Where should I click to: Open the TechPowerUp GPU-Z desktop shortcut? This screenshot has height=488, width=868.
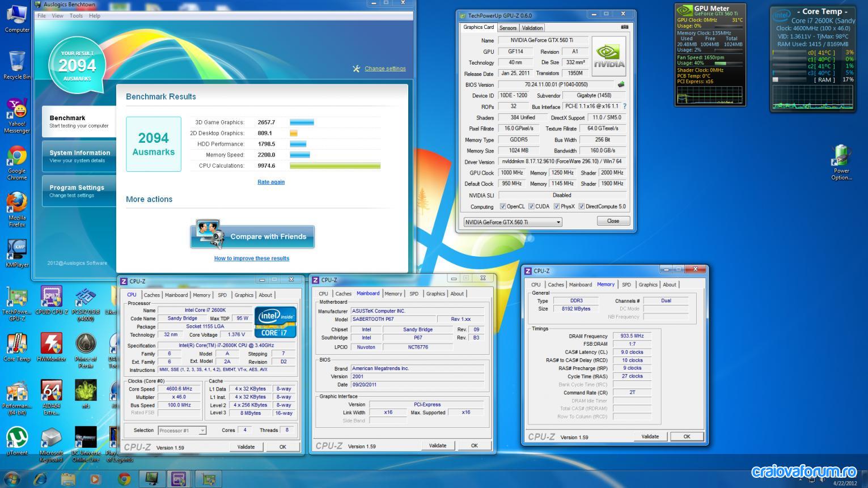point(17,304)
